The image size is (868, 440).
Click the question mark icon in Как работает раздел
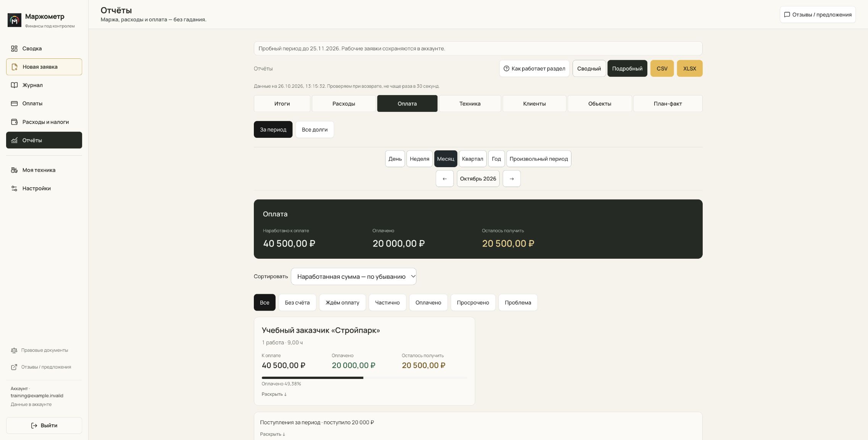coord(506,69)
